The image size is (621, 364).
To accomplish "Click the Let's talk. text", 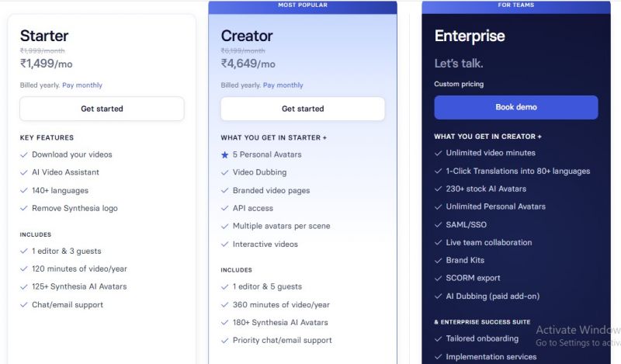I will point(459,64).
